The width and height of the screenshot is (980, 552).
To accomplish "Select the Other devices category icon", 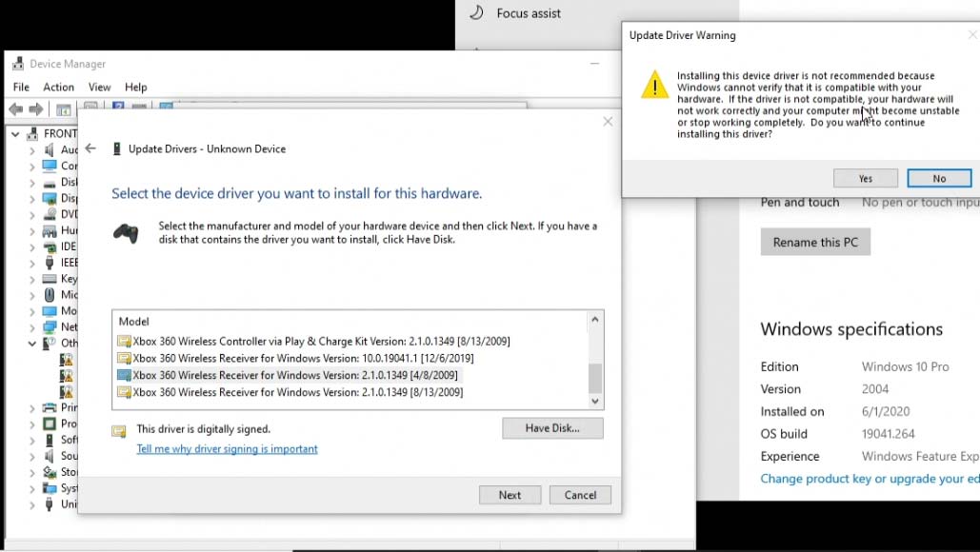I will coord(50,343).
